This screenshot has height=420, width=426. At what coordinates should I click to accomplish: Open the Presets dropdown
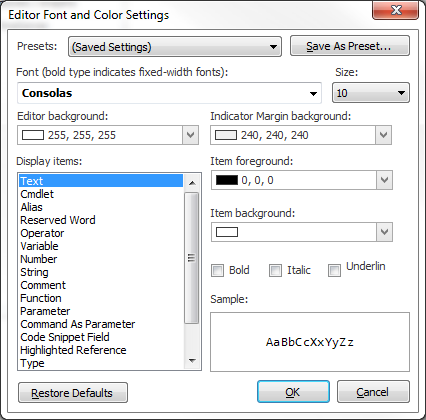click(175, 47)
